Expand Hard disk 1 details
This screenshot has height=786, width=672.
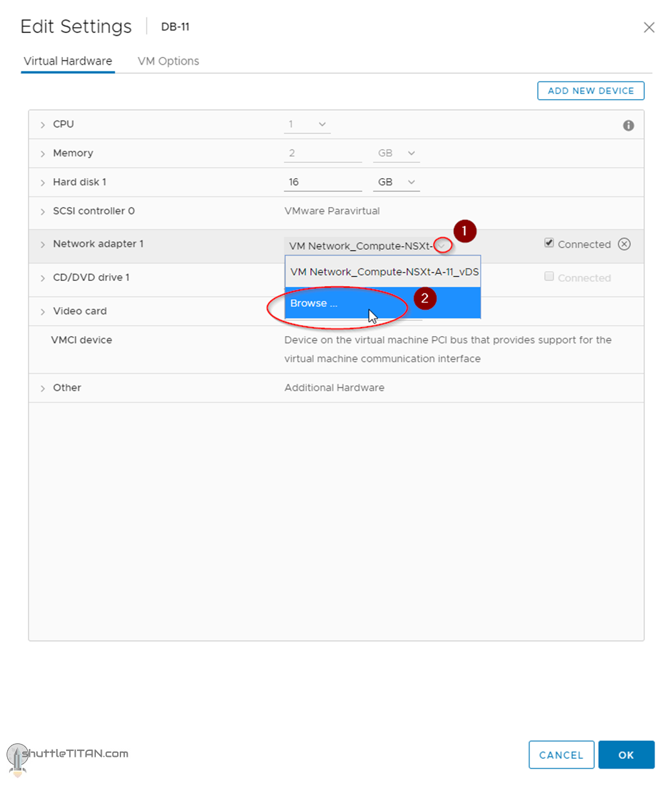(x=43, y=183)
